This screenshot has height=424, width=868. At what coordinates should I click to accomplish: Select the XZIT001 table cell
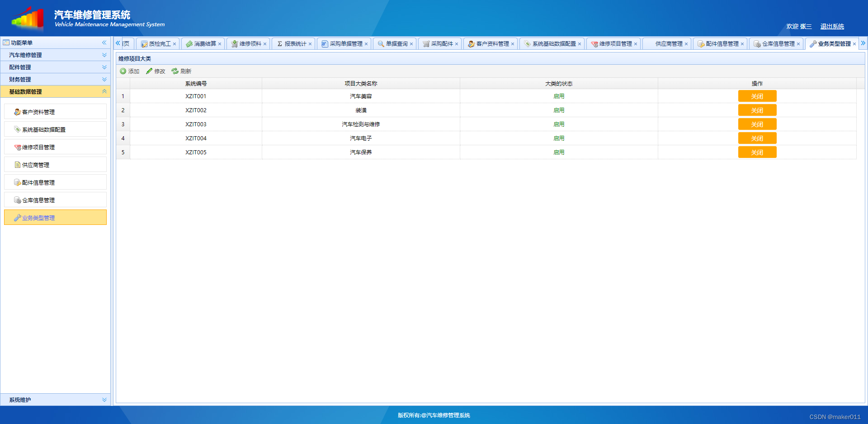click(196, 96)
